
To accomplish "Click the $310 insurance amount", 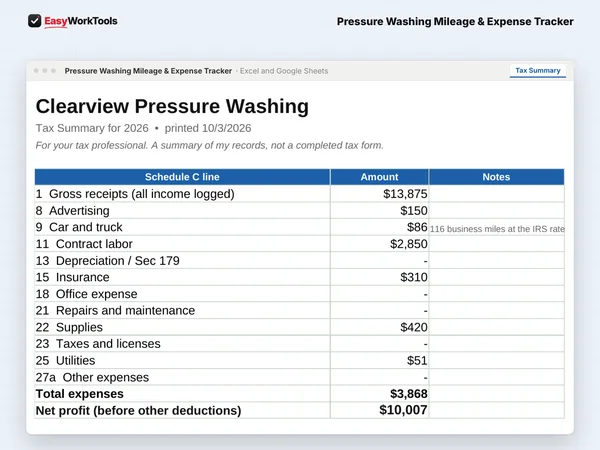I will click(x=414, y=277).
